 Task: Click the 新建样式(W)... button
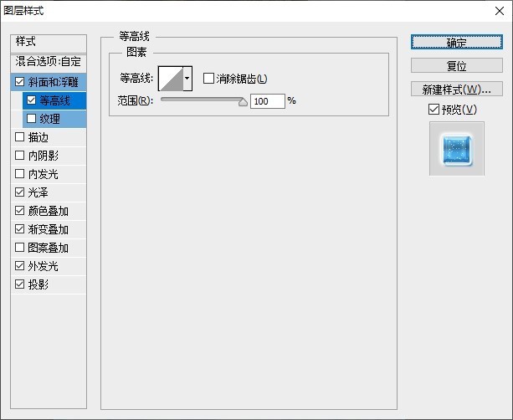456,89
